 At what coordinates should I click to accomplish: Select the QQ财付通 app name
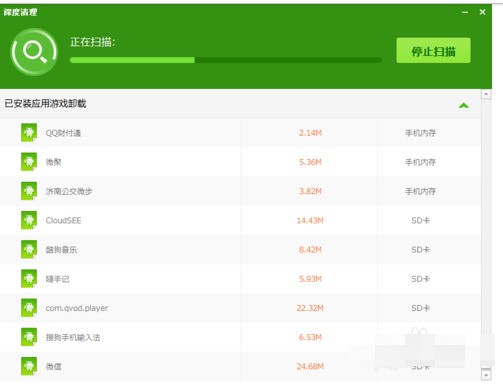coord(63,133)
